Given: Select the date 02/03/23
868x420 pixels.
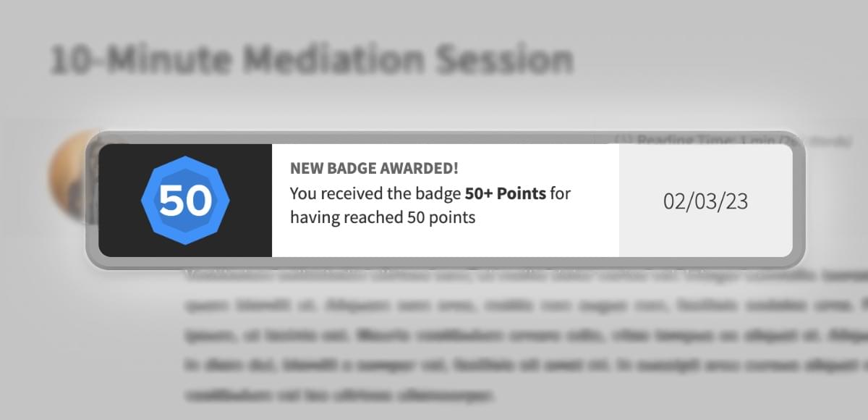Looking at the screenshot, I should (705, 201).
